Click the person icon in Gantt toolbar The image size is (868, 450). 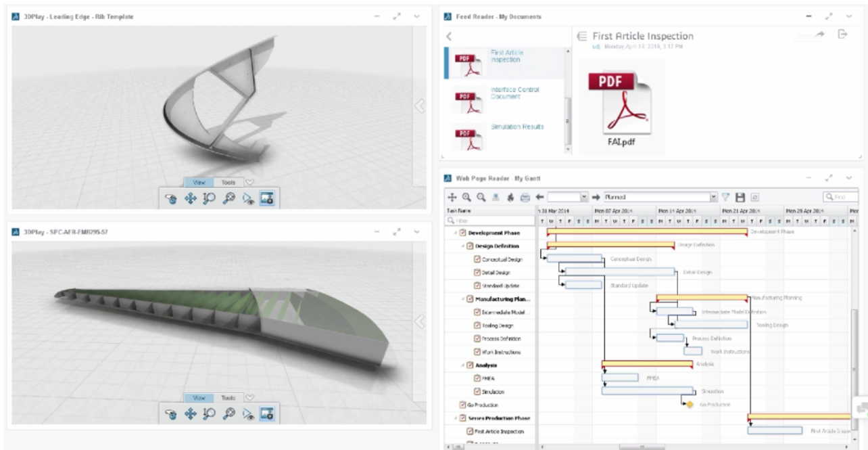(x=496, y=197)
